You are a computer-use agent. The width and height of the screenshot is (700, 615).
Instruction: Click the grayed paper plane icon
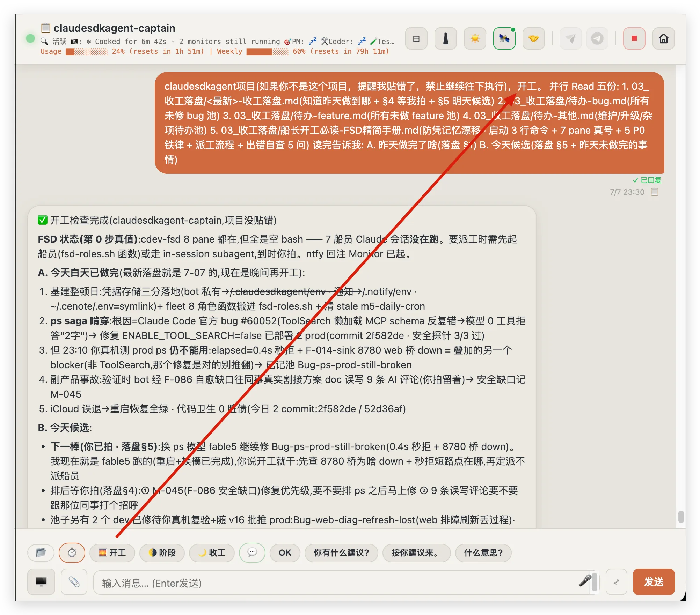pyautogui.click(x=570, y=38)
